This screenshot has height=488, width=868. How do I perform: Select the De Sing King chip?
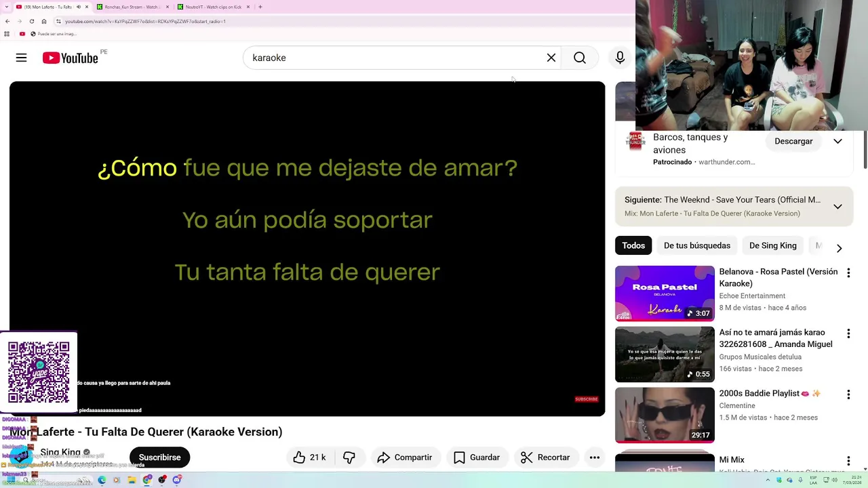coord(773,245)
